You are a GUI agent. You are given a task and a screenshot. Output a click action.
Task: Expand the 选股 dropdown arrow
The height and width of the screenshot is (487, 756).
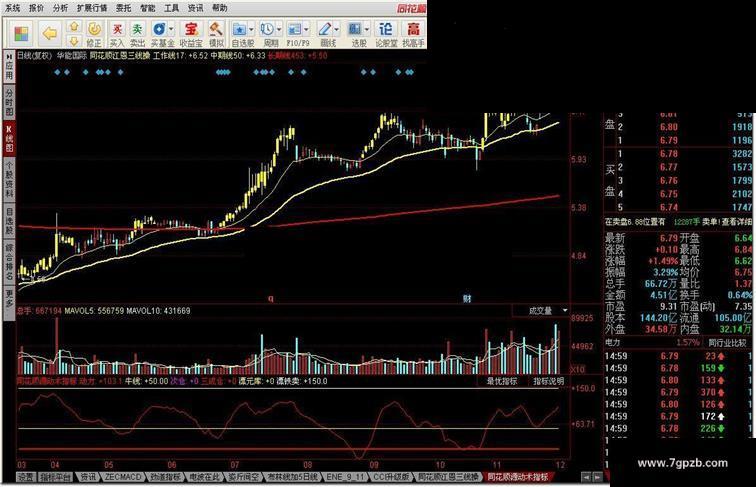(x=367, y=30)
